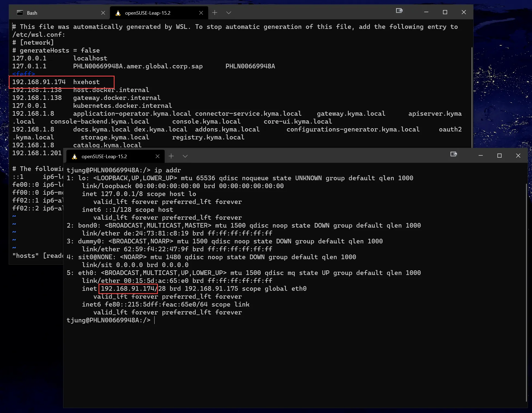Open a new tab with the plus icon, bottom window
The image size is (532, 413).
[171, 156]
